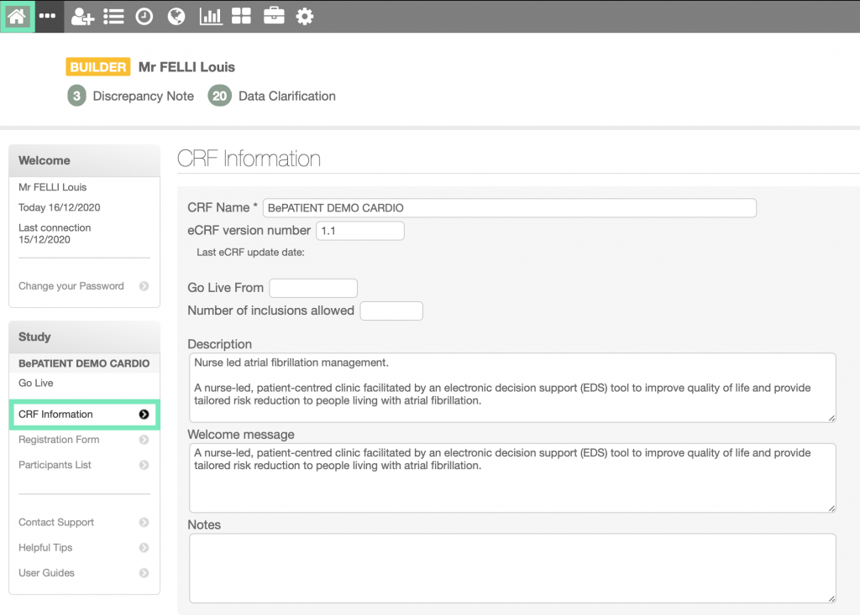Open the briefcase icon
The height and width of the screenshot is (616, 860).
[x=274, y=16]
